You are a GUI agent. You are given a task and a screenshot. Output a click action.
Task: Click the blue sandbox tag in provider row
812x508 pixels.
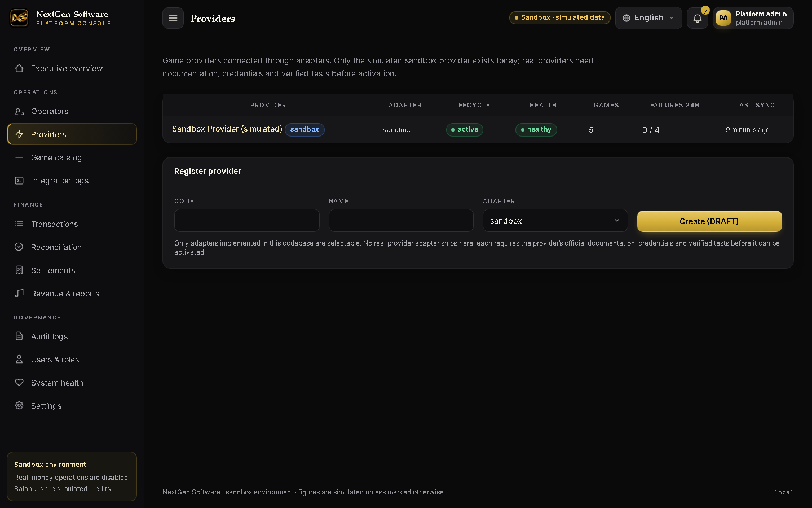(304, 129)
